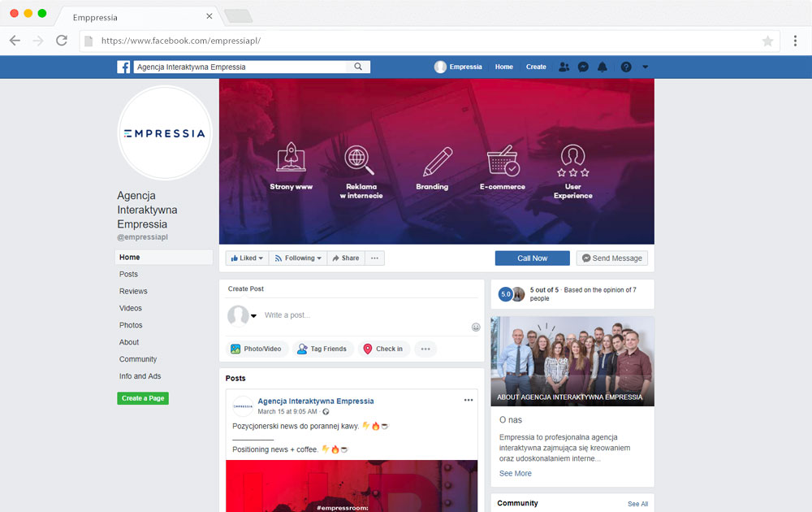
Task: Open the emoji smiley icon in Create Post
Action: pos(476,327)
